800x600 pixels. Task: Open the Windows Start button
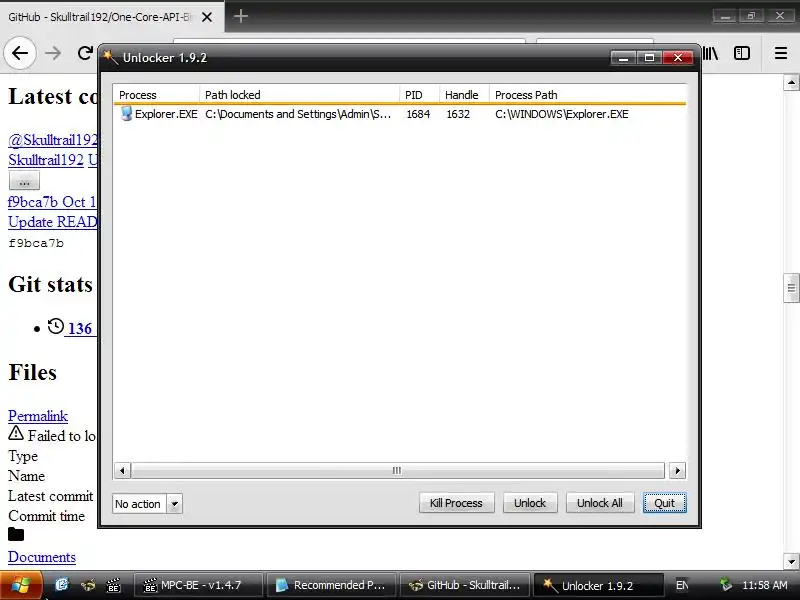[20, 585]
